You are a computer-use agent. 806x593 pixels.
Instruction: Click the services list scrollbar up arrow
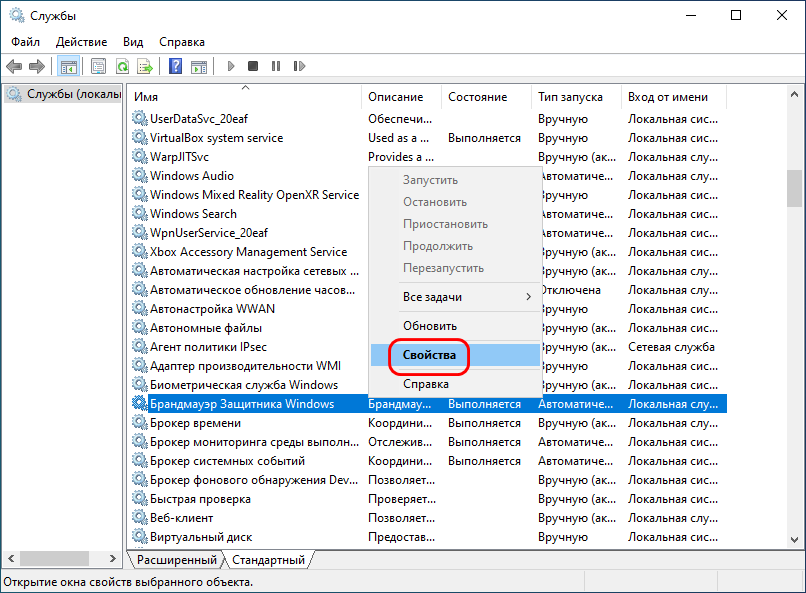coord(794,95)
